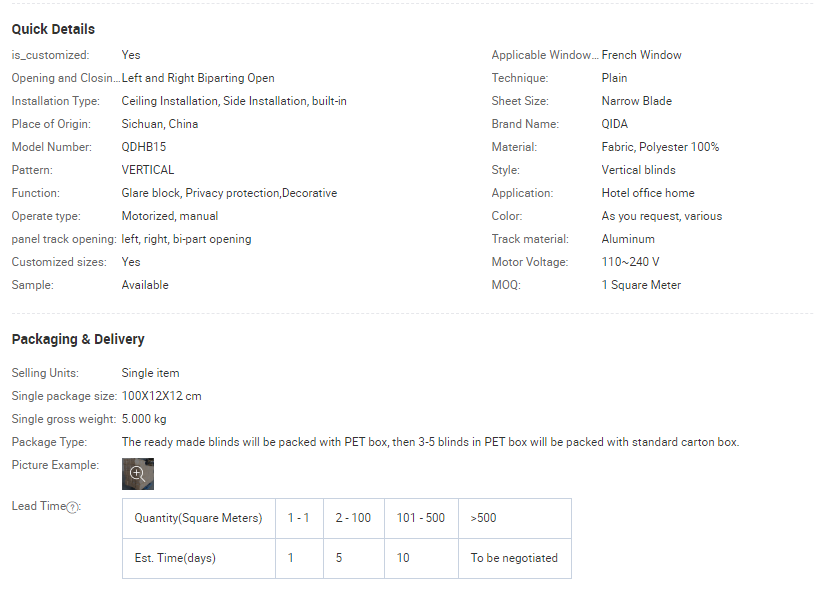This screenshot has width=814, height=598.
Task: Click the Est. Time(days) row header
Action: point(175,558)
